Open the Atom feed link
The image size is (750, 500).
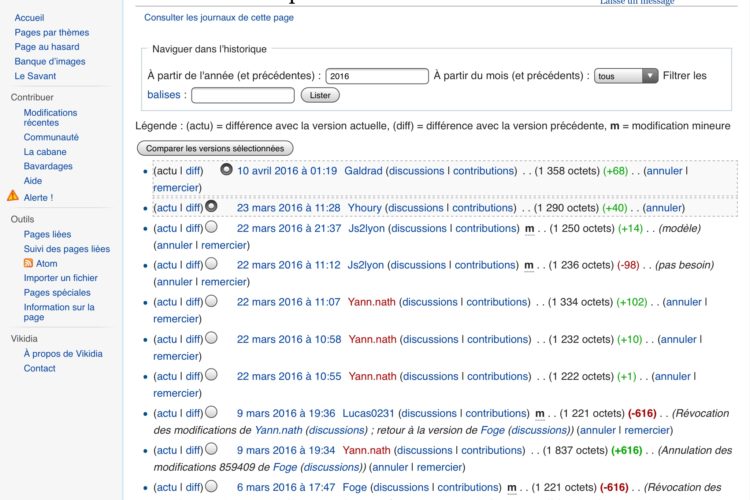tap(46, 264)
